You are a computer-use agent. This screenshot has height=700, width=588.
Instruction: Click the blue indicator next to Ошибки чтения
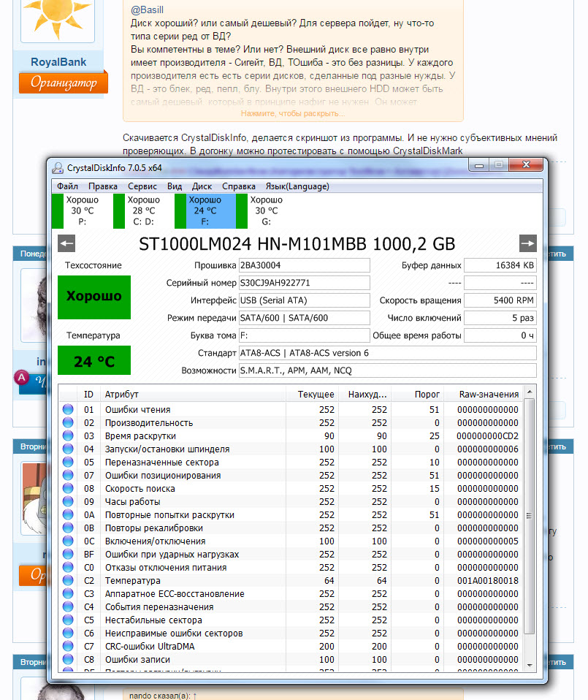69,409
